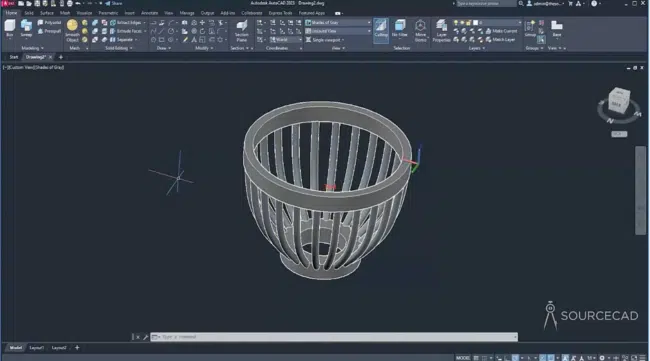Click the navigation bar on right edge of viewport
650x361 pixels.
pyautogui.click(x=640, y=191)
